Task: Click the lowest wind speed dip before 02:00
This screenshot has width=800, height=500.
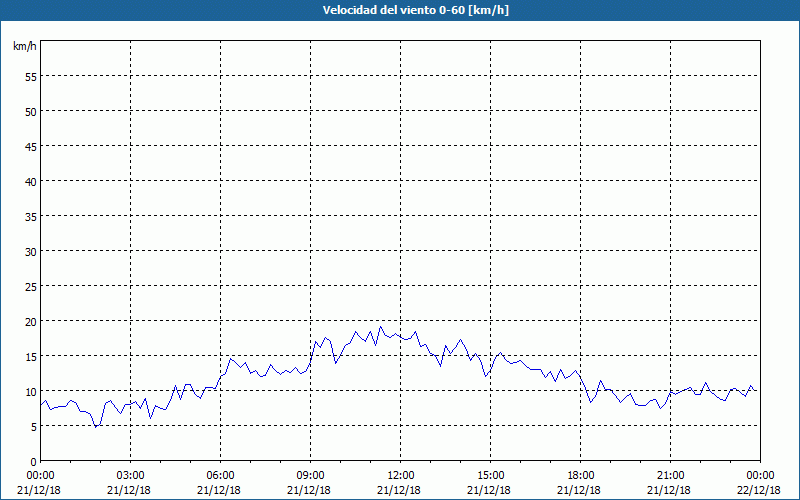Action: tap(95, 427)
